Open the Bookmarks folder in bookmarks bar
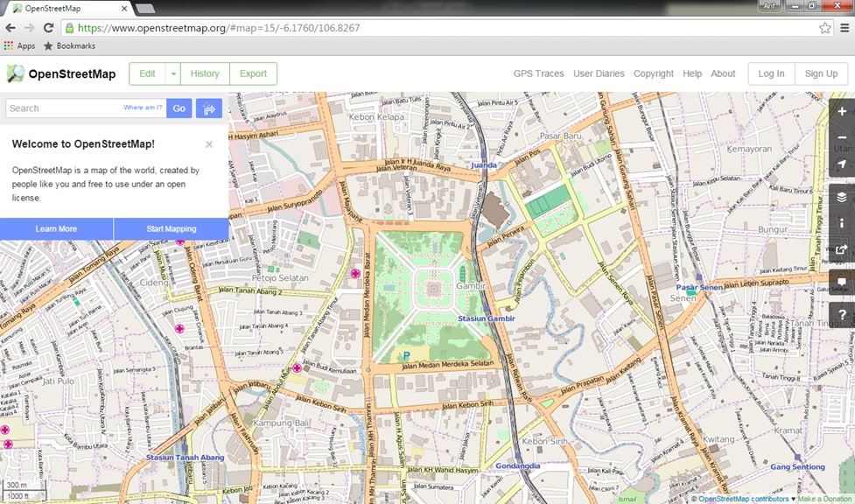 69,45
